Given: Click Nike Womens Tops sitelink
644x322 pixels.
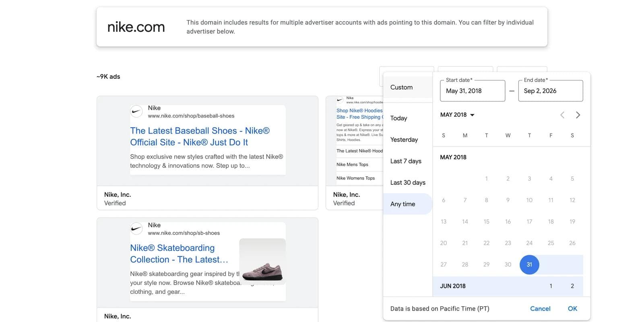Looking at the screenshot, I should (x=355, y=178).
